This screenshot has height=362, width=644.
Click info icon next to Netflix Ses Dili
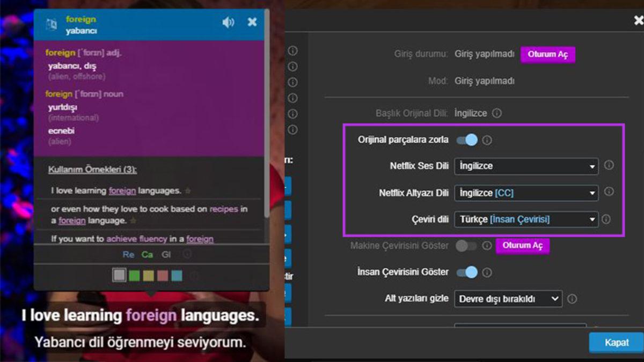click(609, 166)
